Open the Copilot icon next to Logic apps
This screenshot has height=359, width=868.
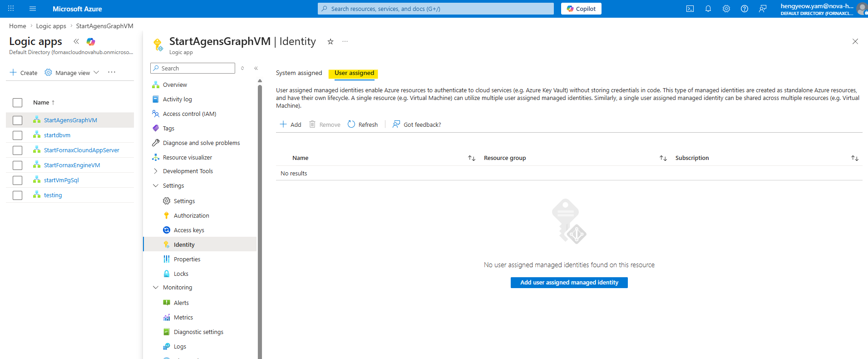tap(91, 41)
